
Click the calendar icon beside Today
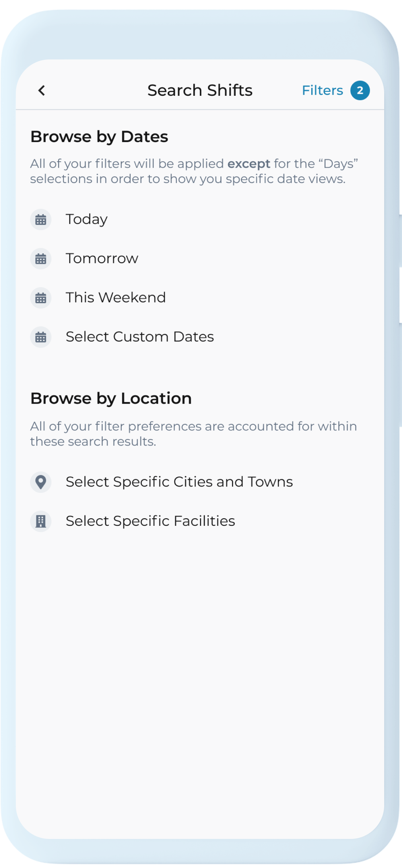click(41, 220)
